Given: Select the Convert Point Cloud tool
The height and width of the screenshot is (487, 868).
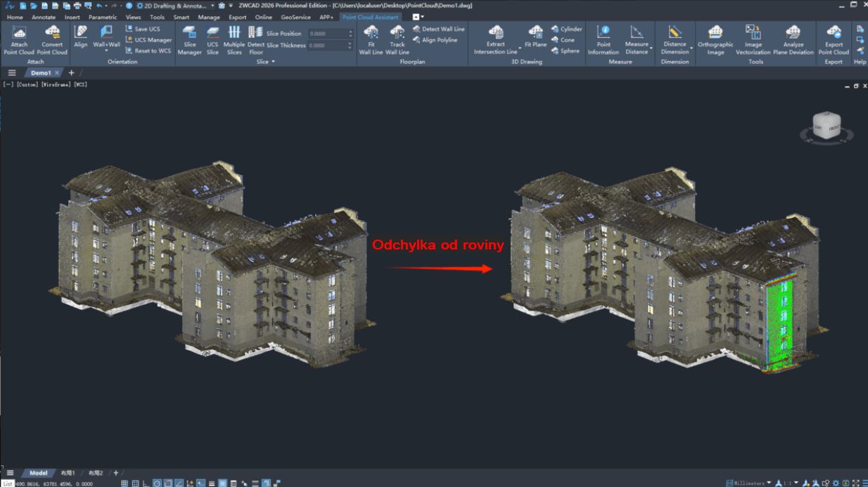Looking at the screenshot, I should (52, 39).
